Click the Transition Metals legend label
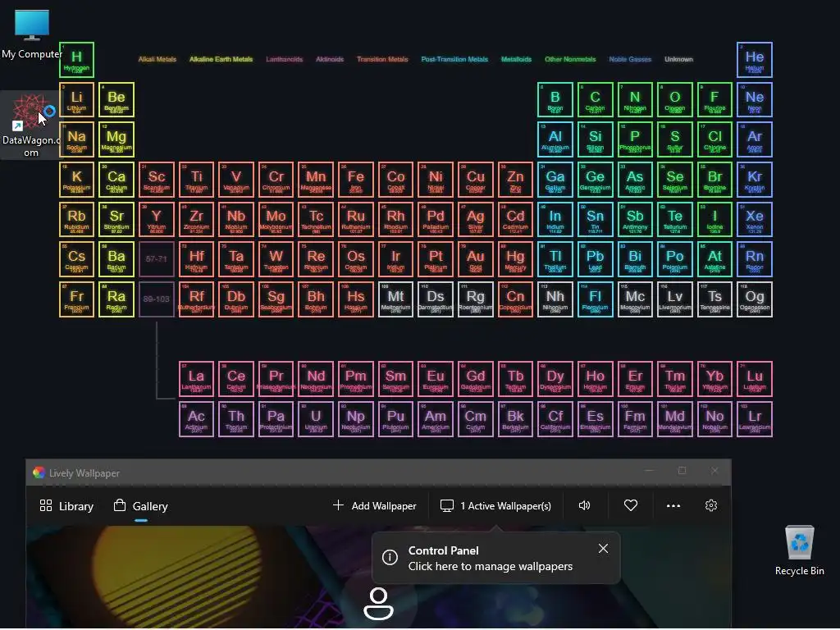The image size is (840, 630). [x=382, y=59]
